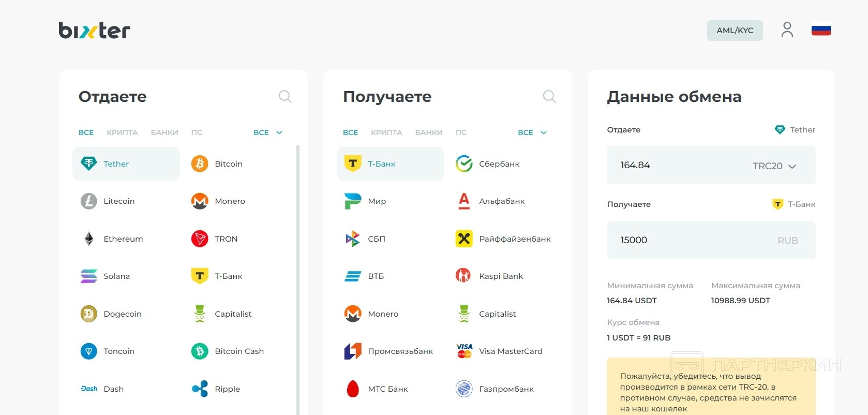Click the Мир payment icon
The image size is (868, 415).
353,201
